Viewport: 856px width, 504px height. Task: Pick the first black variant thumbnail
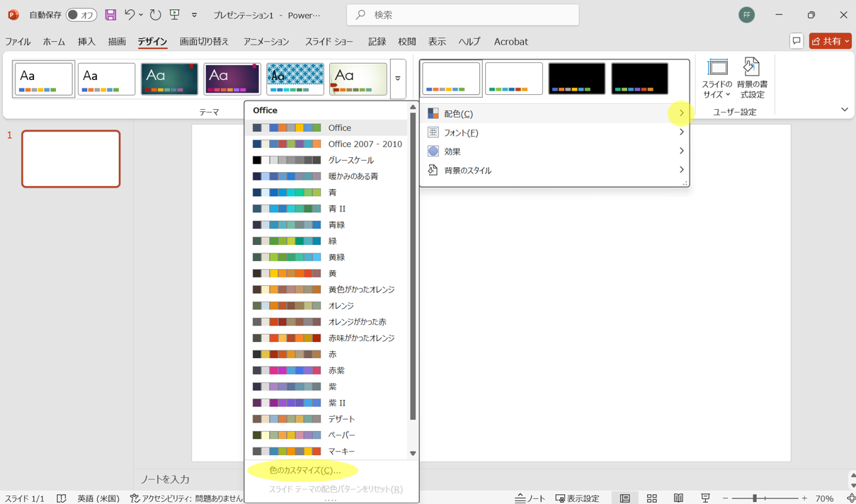tap(577, 79)
